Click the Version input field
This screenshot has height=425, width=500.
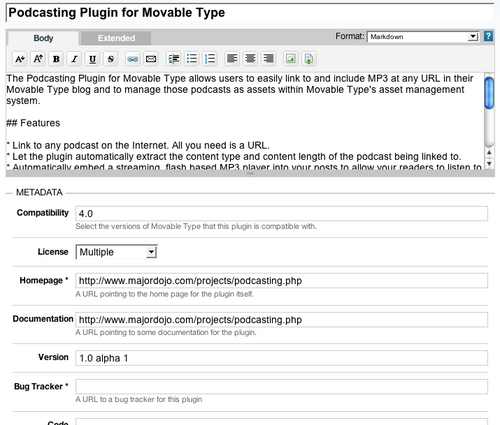coord(282,358)
